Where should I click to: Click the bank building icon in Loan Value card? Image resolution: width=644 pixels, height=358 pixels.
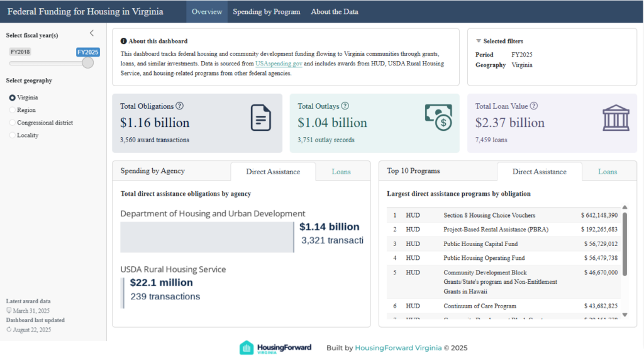[616, 118]
